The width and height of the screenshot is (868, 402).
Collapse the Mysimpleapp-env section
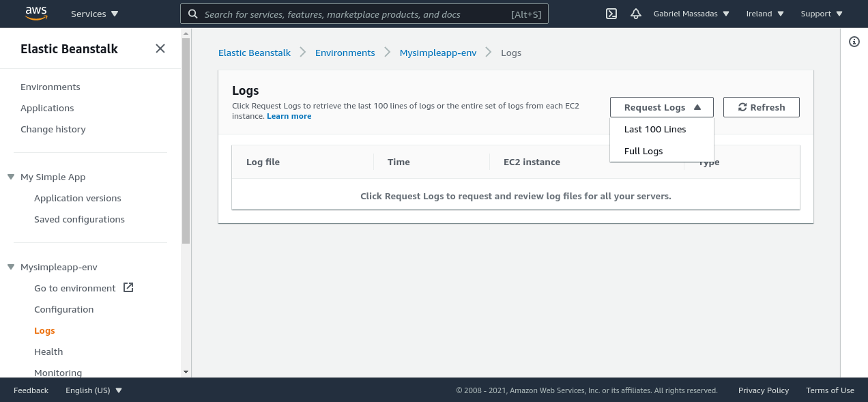click(x=10, y=266)
